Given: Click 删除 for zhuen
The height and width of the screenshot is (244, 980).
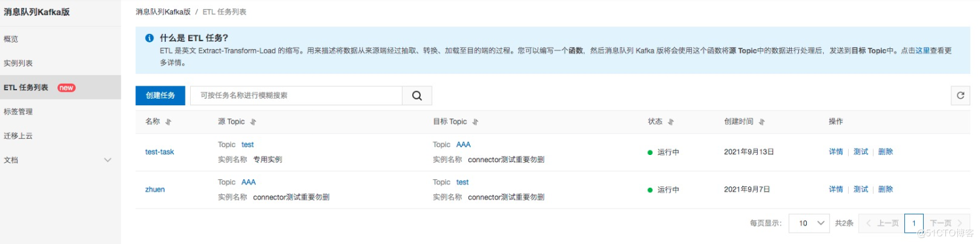Looking at the screenshot, I should [x=885, y=190].
